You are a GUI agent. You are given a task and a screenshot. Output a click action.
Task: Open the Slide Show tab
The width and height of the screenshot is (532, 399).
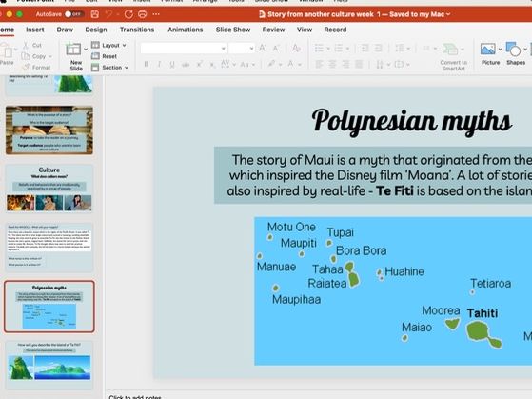click(x=233, y=30)
